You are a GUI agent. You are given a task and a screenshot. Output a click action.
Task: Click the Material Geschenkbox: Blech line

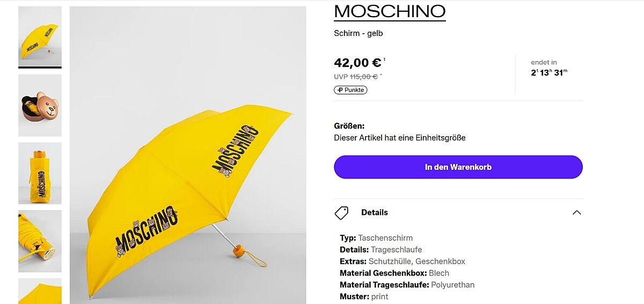tap(394, 273)
